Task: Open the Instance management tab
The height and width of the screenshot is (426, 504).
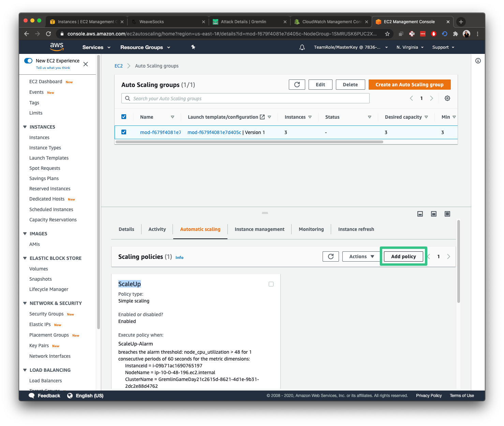Action: click(x=260, y=229)
